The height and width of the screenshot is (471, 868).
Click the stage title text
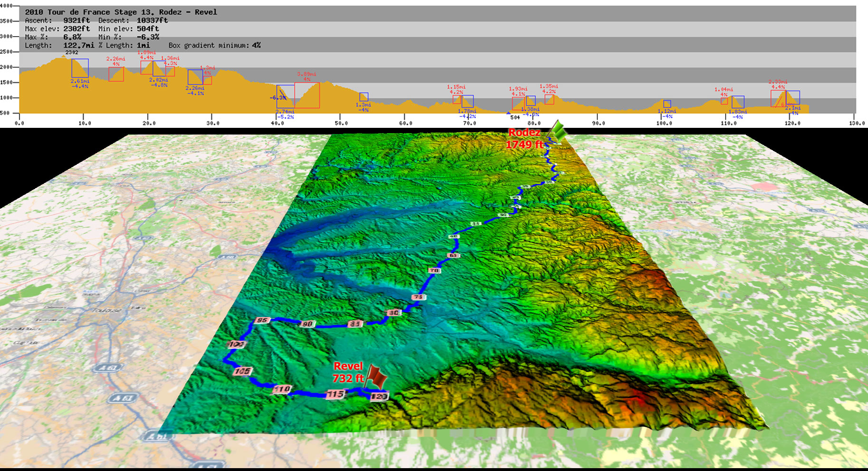[x=121, y=12]
